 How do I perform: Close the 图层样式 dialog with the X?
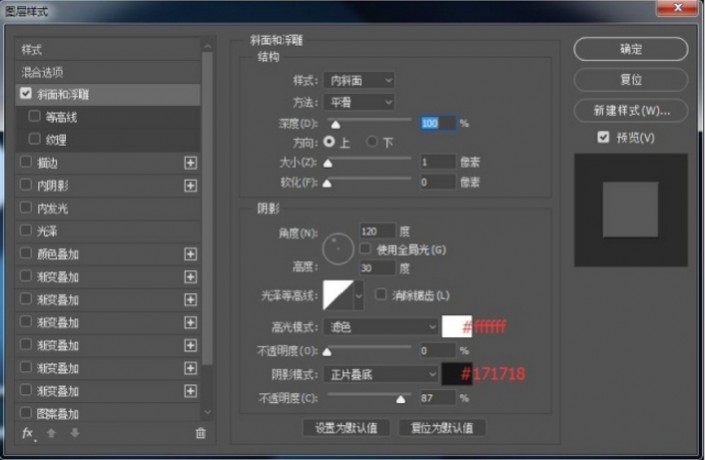tap(678, 8)
